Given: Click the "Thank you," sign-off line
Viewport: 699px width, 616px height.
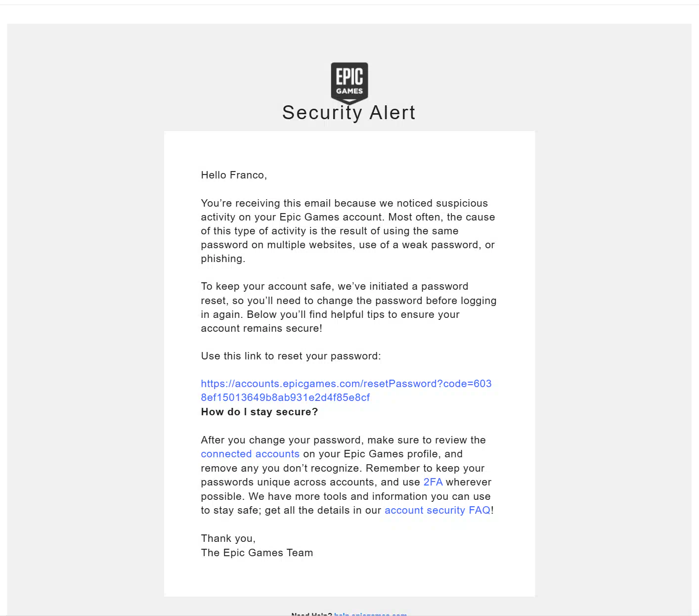Looking at the screenshot, I should (228, 539).
